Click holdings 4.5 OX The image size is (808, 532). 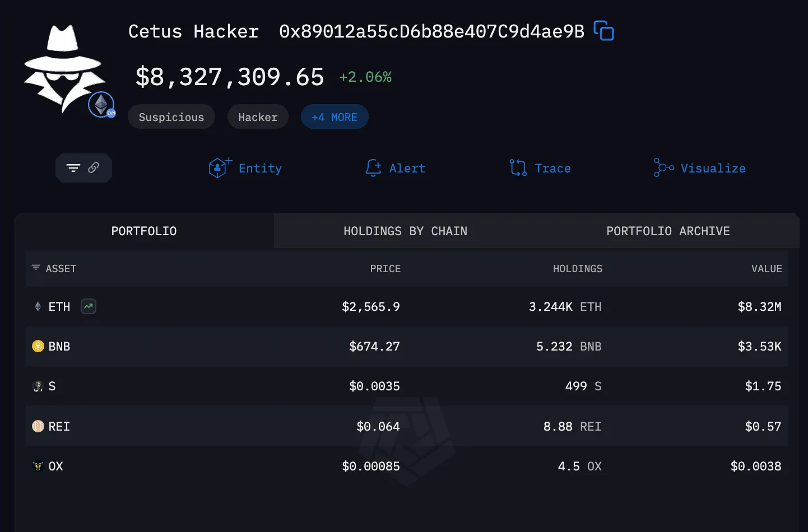click(x=580, y=466)
